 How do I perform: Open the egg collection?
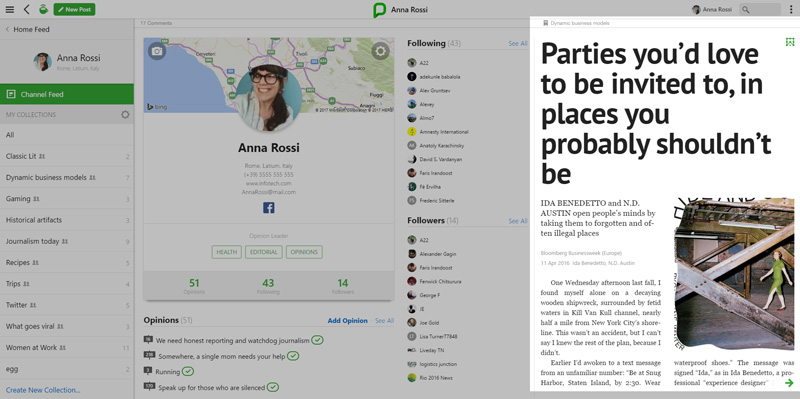pos(67,368)
